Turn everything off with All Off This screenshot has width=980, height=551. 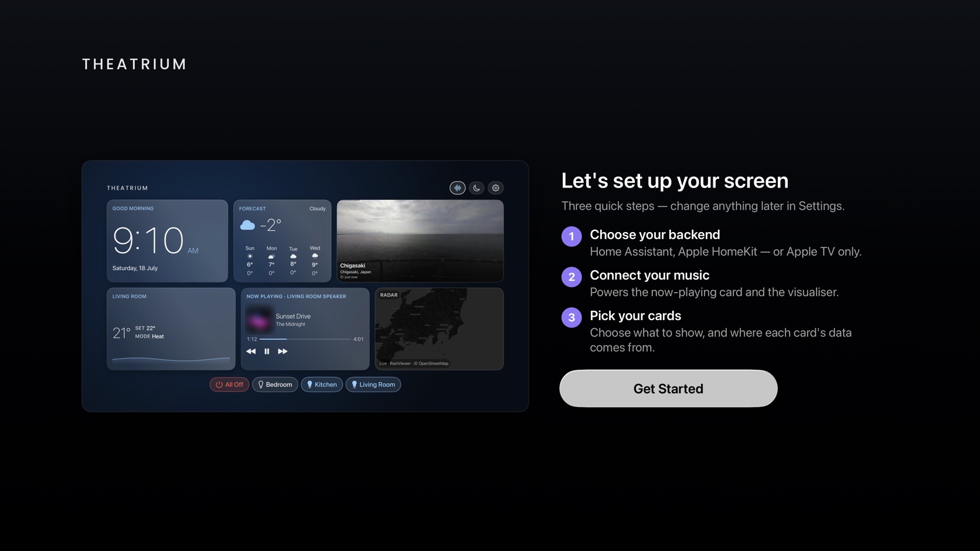(229, 385)
